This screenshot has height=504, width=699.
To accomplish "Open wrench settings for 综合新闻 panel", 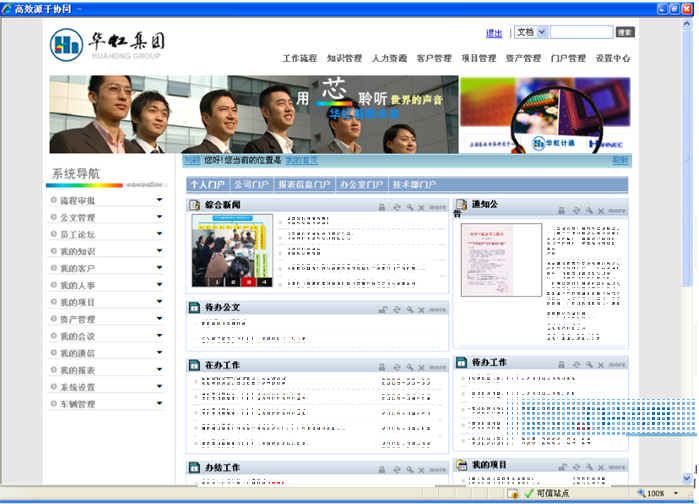I will point(410,207).
